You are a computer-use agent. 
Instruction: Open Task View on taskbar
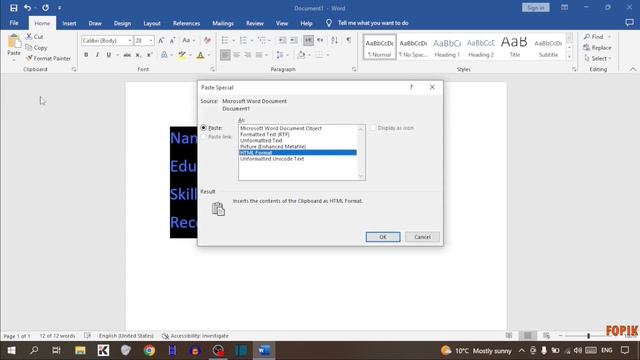point(56,351)
